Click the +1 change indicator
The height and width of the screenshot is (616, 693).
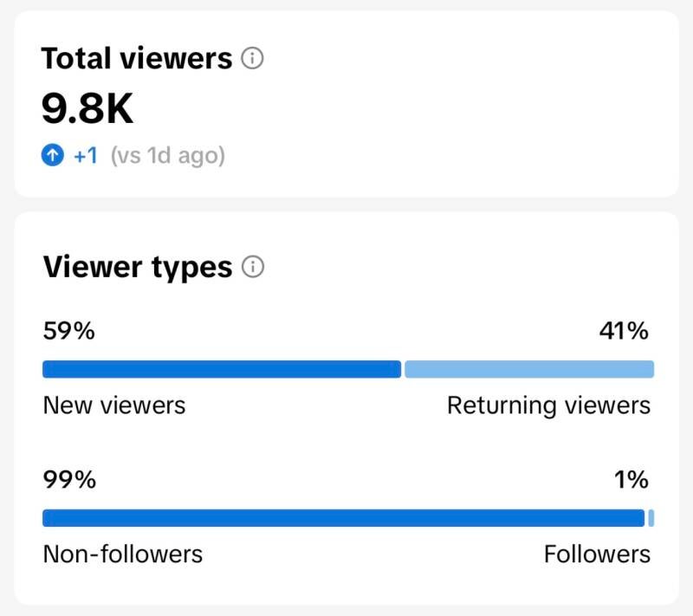(x=85, y=156)
